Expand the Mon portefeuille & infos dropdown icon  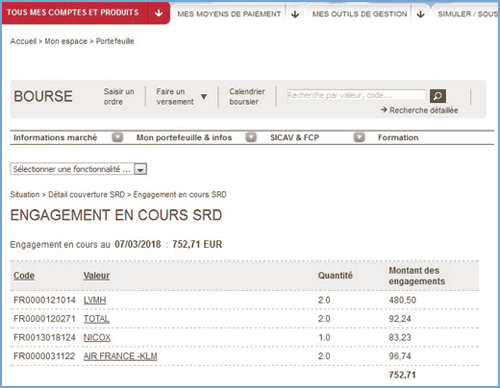click(251, 137)
